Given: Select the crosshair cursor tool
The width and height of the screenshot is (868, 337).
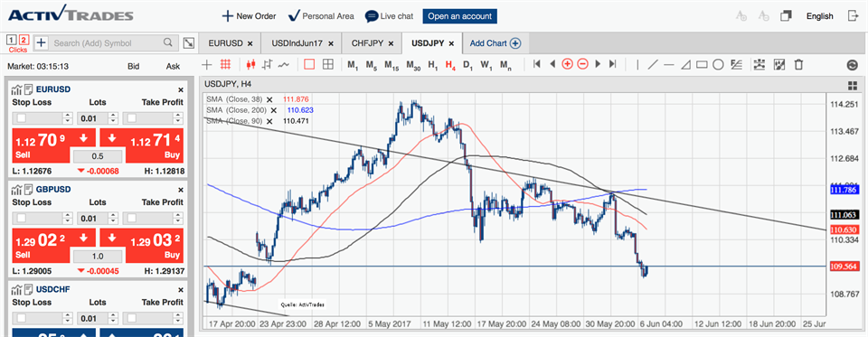Looking at the screenshot, I should 207,65.
